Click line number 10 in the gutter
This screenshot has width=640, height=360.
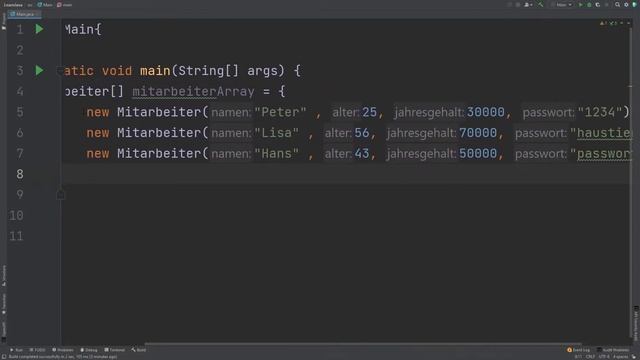click(16, 216)
